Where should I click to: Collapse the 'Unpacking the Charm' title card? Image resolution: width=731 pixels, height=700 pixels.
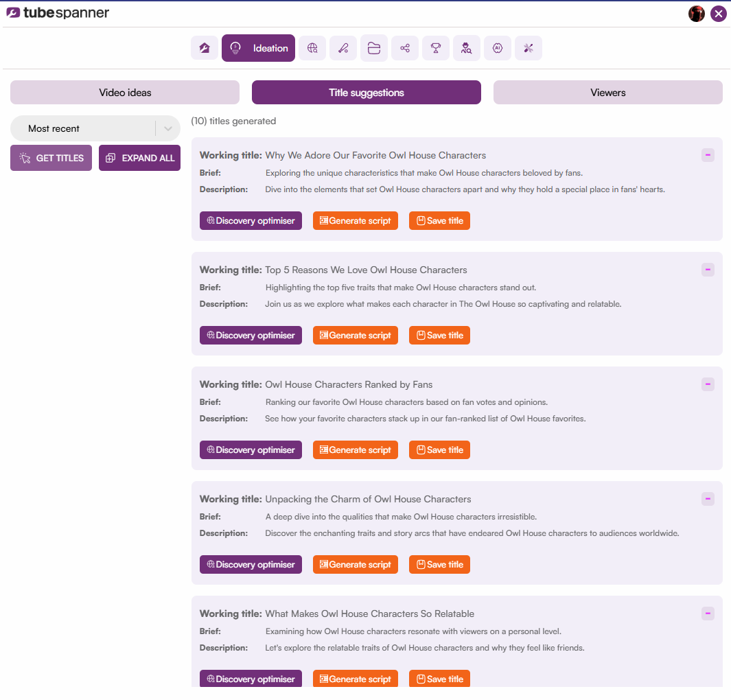708,499
